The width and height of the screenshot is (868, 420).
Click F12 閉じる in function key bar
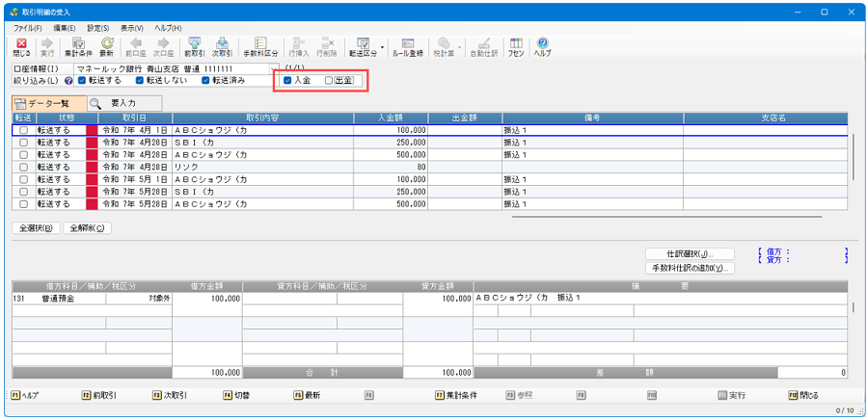803,396
